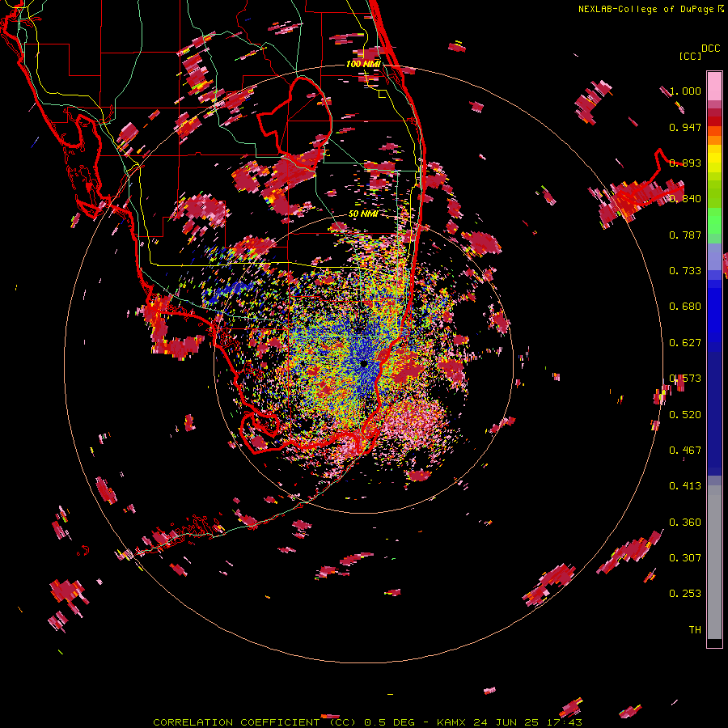Viewport: 728px width, 728px height.
Task: Click the gray lower segment of the color bar
Action: pyautogui.click(x=714, y=562)
